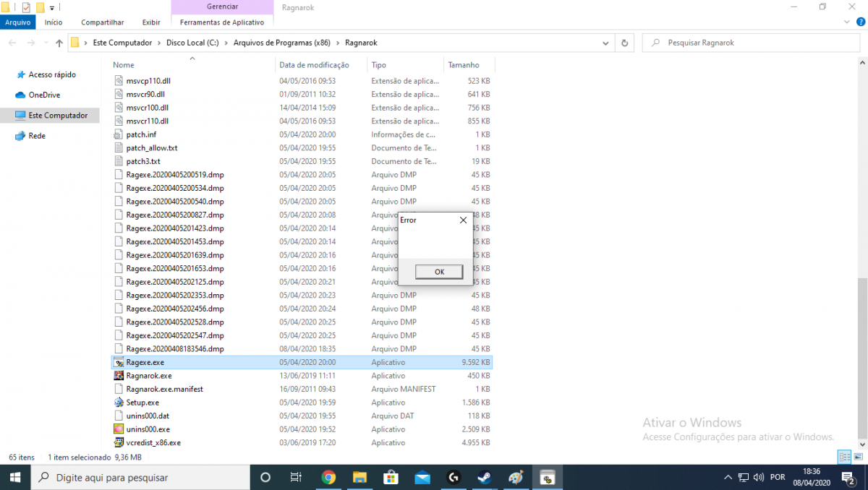This screenshot has width=868, height=490.
Task: Click the Pesquisar Ragnarok search field
Action: tap(750, 43)
